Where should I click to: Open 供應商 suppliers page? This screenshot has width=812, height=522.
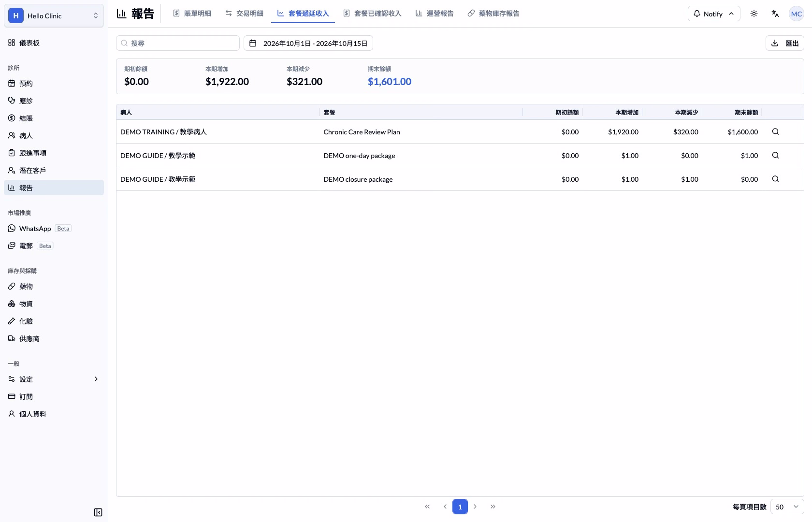(x=54, y=339)
